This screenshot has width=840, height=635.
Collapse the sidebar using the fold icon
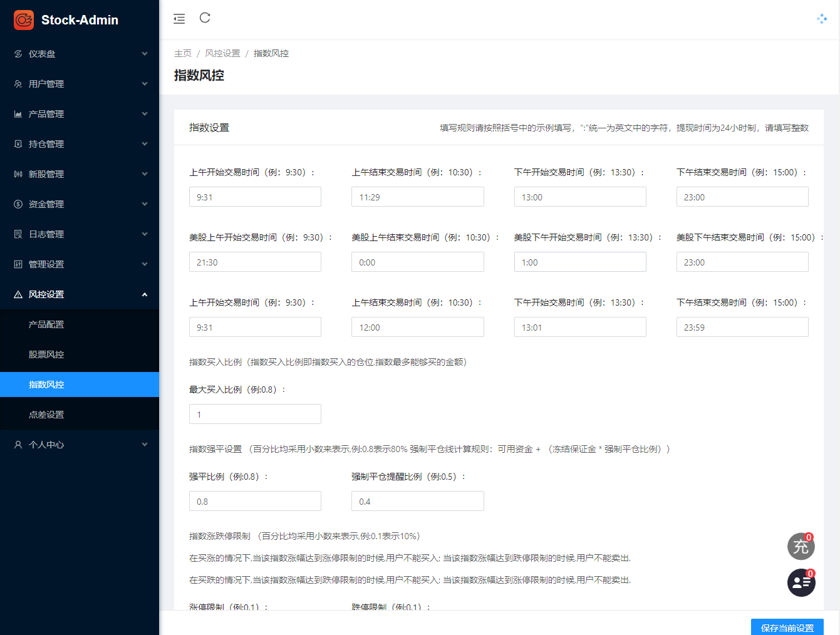click(x=179, y=19)
